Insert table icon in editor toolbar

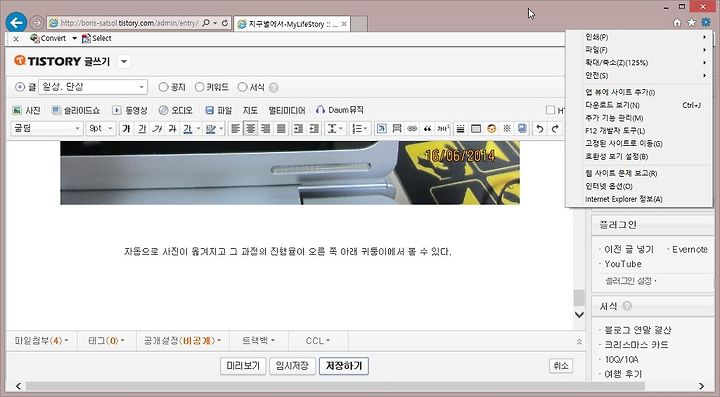pos(476,129)
